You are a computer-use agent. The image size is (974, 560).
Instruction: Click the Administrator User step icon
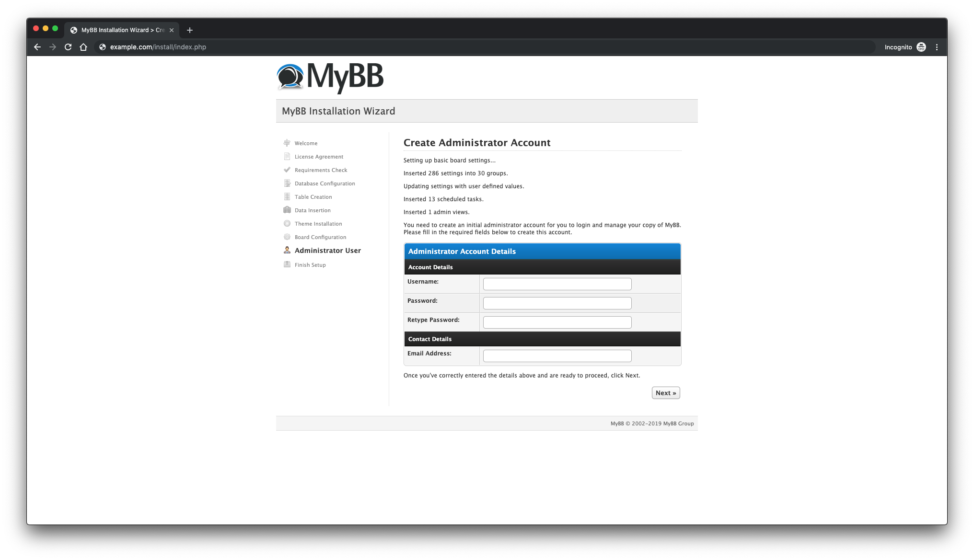point(286,250)
